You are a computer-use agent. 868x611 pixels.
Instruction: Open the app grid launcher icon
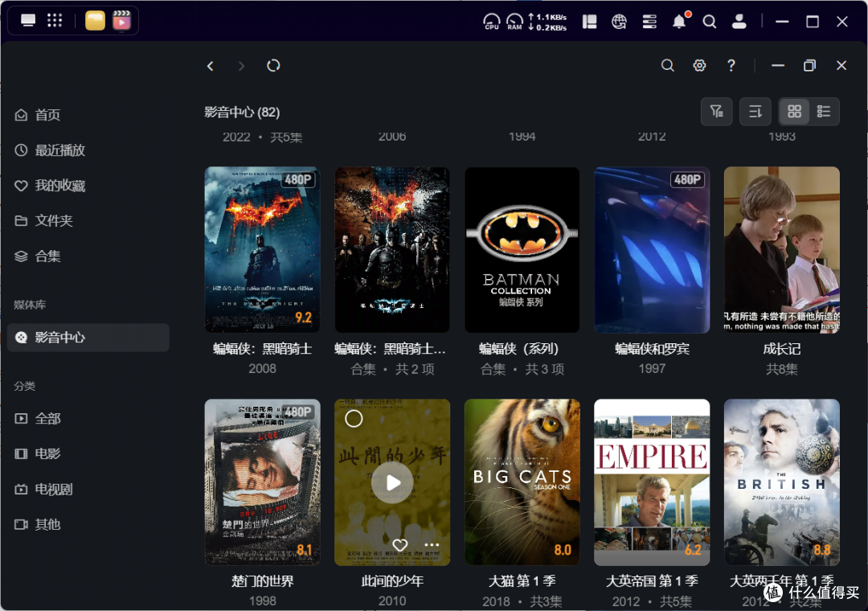coord(55,20)
